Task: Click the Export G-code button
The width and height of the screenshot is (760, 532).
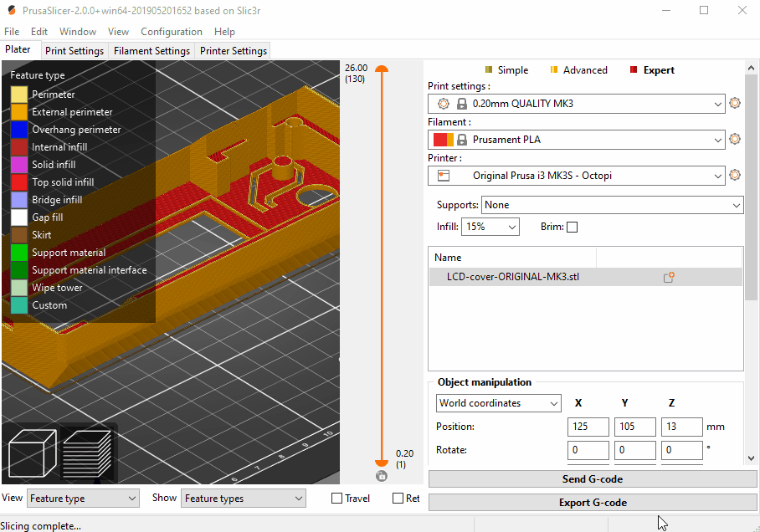Action: pos(593,503)
